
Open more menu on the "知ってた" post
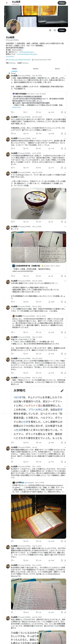click(65, 226)
